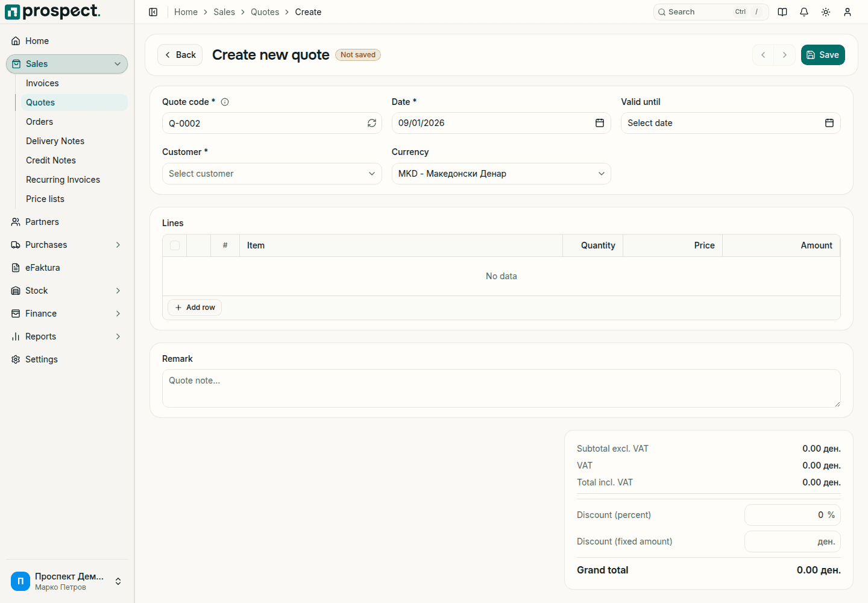Screen dimensions: 868x603
Task: Open Orders in the sidebar
Action: 74,122
